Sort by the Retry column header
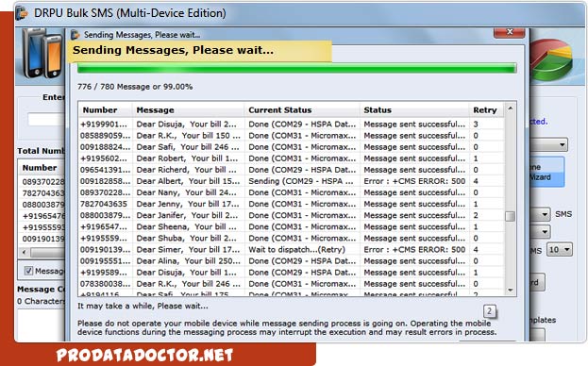588x366 pixels. pos(486,110)
